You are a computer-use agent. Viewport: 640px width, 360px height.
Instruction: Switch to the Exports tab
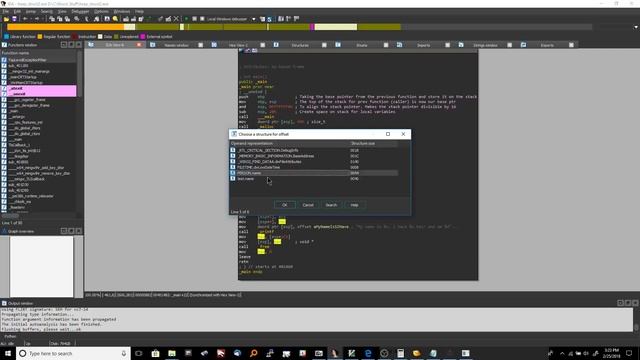click(x=547, y=45)
